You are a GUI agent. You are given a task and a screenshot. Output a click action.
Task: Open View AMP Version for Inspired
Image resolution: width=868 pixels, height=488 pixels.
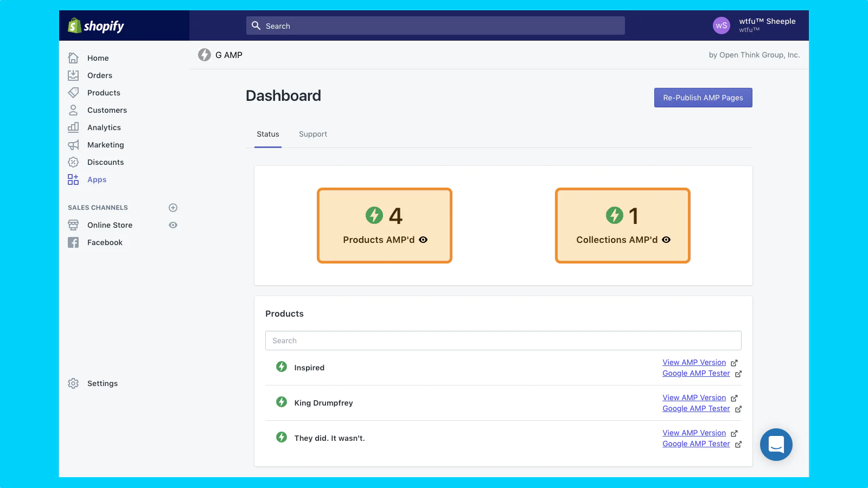(x=694, y=362)
